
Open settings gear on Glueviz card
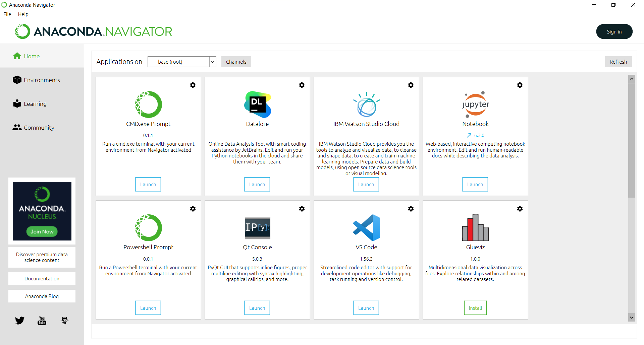pyautogui.click(x=520, y=209)
